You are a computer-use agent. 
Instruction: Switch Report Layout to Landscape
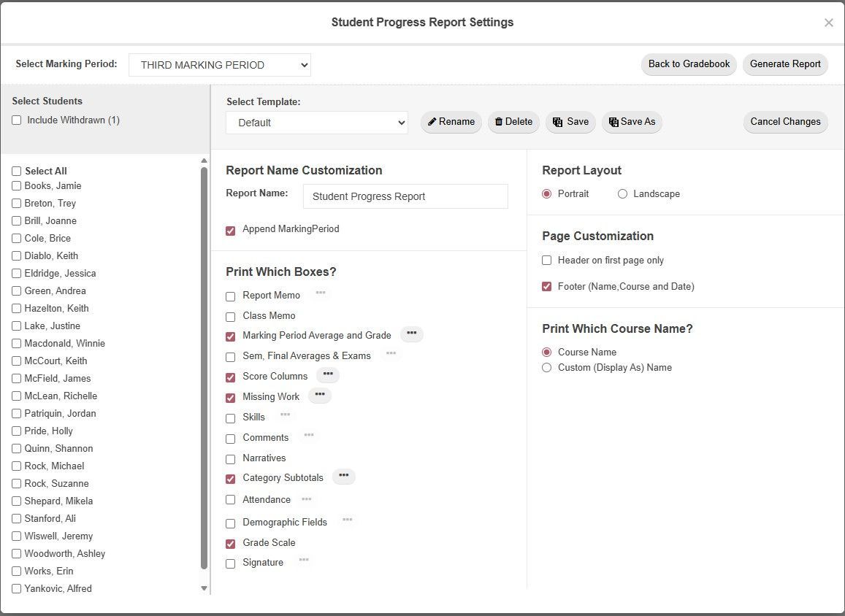622,193
